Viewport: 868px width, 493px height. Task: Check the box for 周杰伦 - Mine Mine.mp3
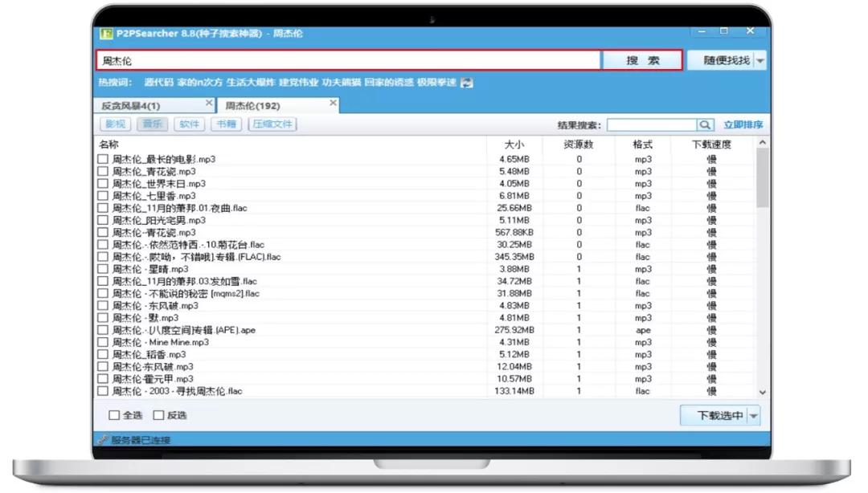point(102,343)
